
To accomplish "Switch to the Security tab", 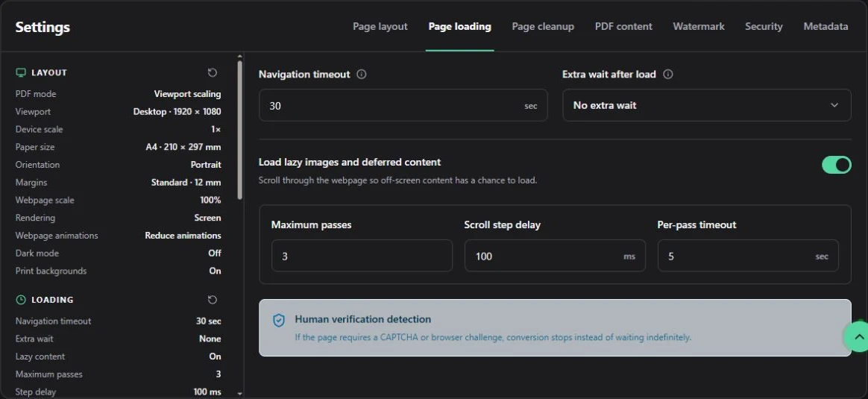I will tap(764, 27).
